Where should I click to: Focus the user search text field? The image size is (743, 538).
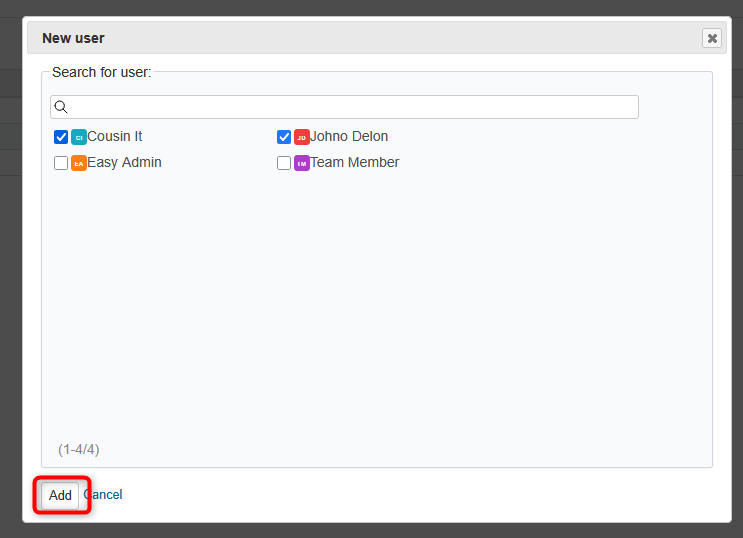click(350, 107)
